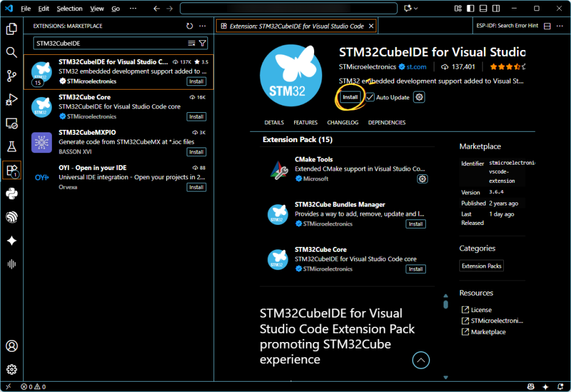Open the Testing flask view
The height and width of the screenshot is (392, 571).
click(12, 146)
